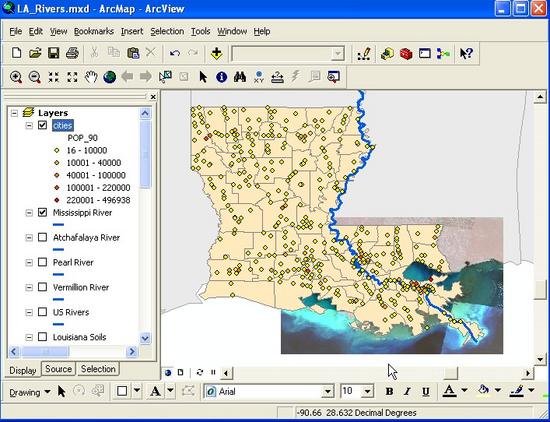Open the Editor toolbar icon
The image size is (550, 422).
coord(364,54)
